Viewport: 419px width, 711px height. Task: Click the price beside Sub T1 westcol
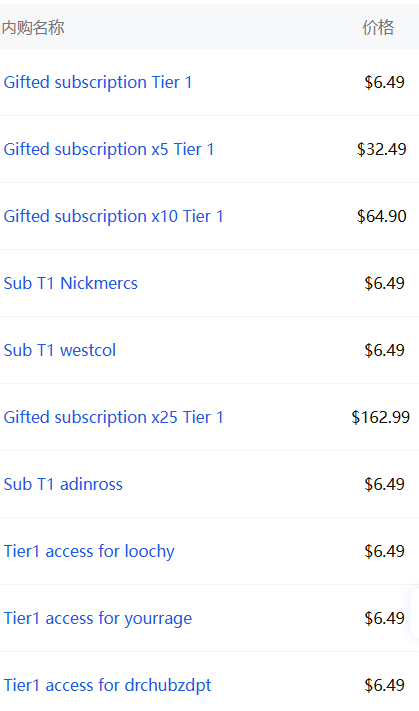(384, 350)
